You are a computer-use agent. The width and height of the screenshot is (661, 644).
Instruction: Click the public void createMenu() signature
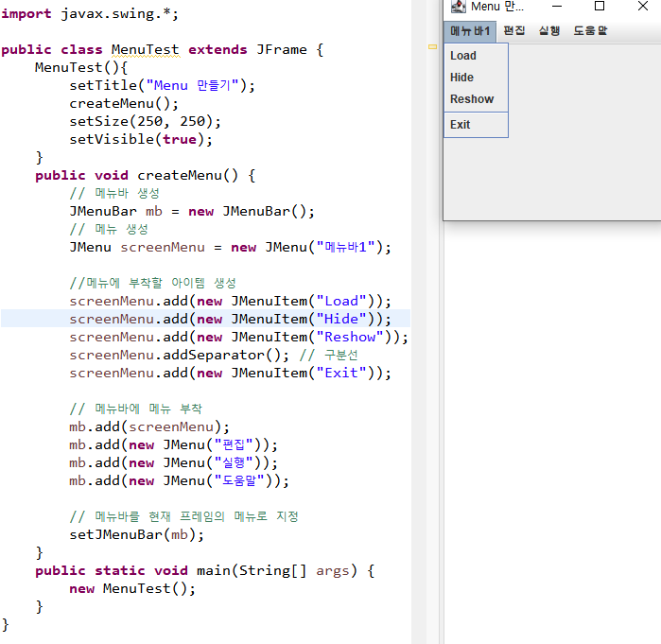tap(146, 175)
